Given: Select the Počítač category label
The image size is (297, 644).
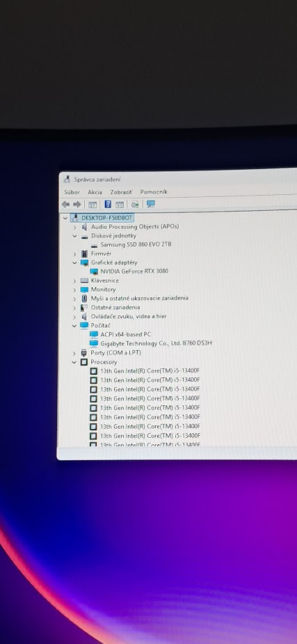Looking at the screenshot, I should [x=101, y=325].
